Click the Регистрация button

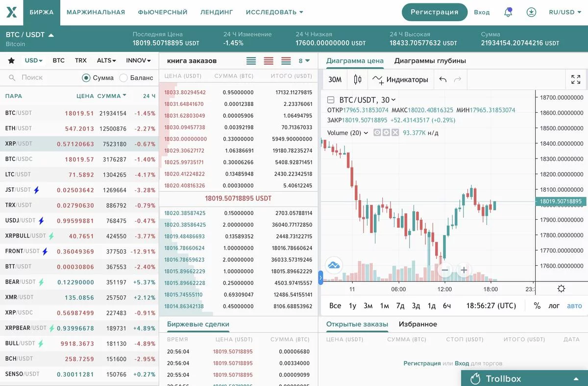[x=434, y=12]
